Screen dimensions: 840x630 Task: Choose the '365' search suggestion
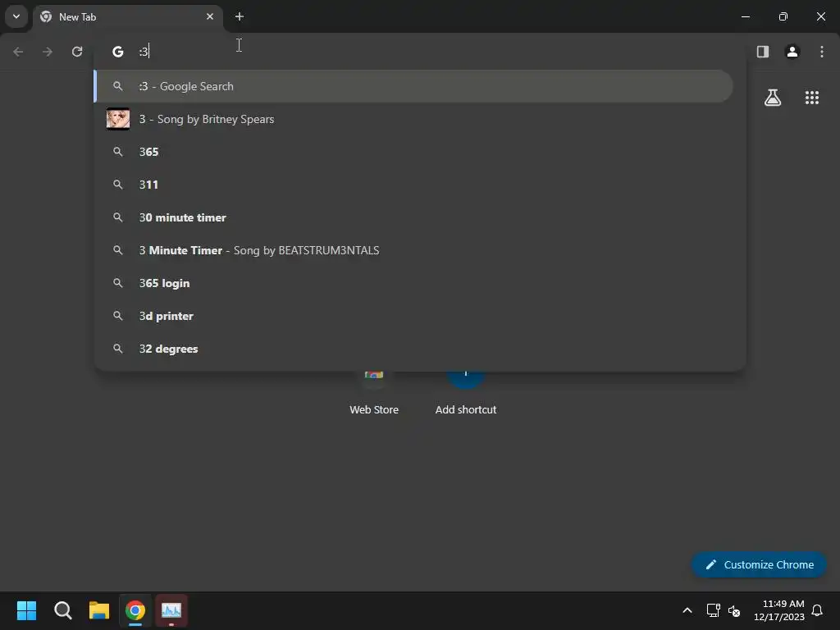pyautogui.click(x=413, y=152)
